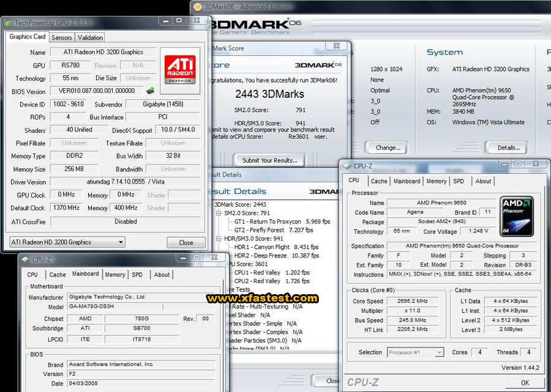Click the BIOS Version field in GPU-Z

[96, 91]
